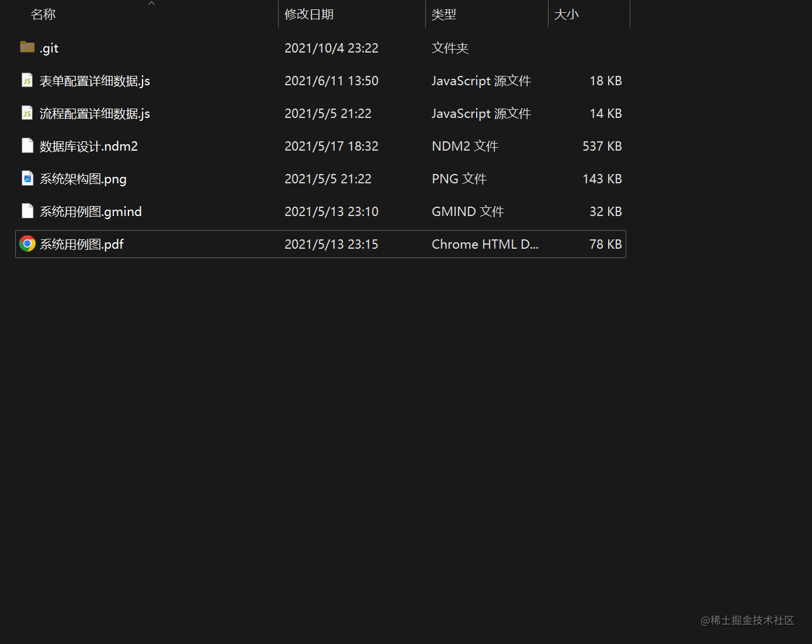Click the sort arrow above 名称 column
This screenshot has height=644, width=812.
coord(151,3)
